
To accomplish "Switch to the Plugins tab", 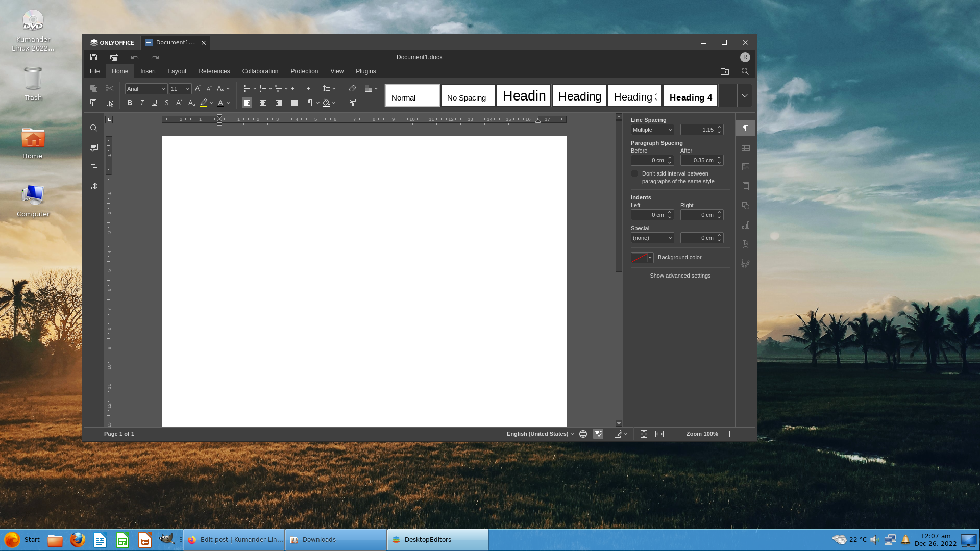I will 366,71.
